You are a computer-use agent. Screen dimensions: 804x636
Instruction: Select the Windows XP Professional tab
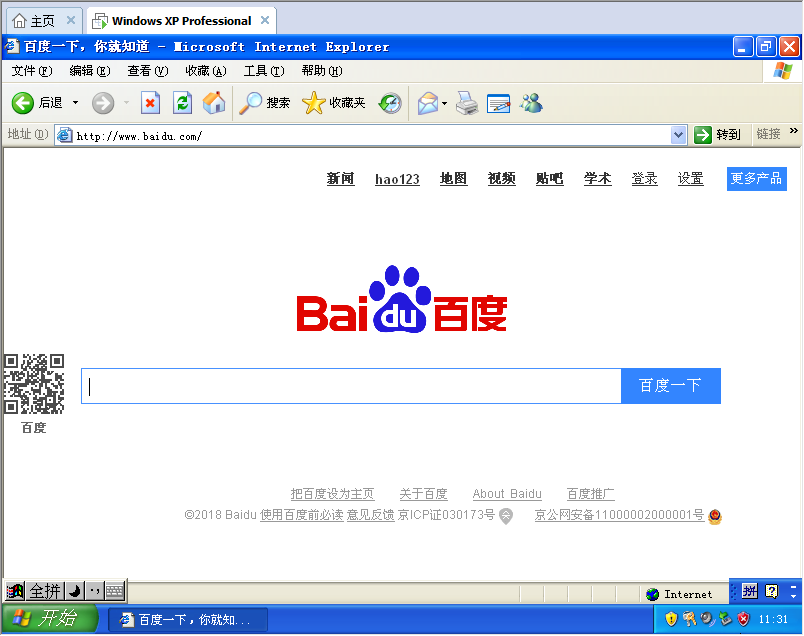click(x=182, y=21)
